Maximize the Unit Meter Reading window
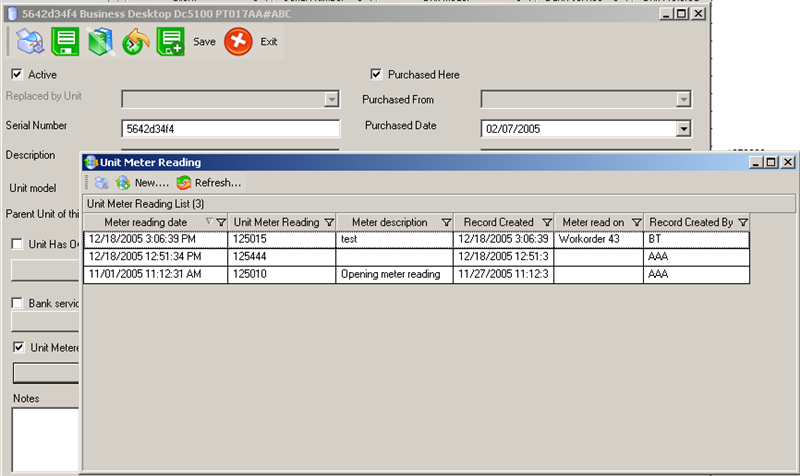This screenshot has width=800, height=476. (x=771, y=162)
